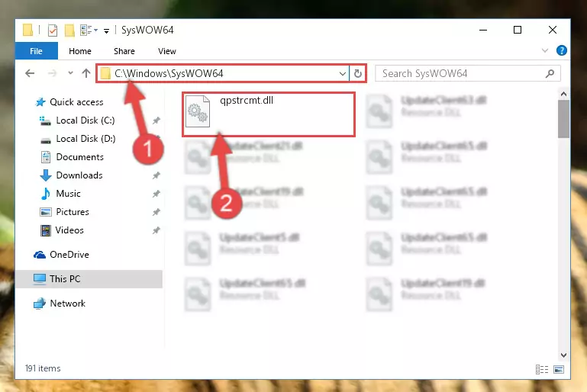The width and height of the screenshot is (587, 392).
Task: Open the File tab
Action: point(37,51)
